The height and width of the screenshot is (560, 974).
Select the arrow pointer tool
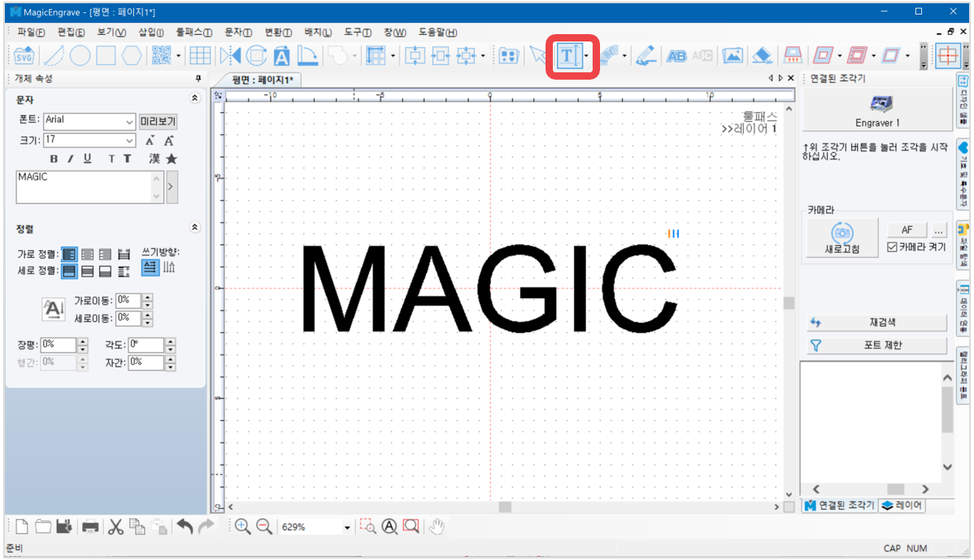(538, 56)
